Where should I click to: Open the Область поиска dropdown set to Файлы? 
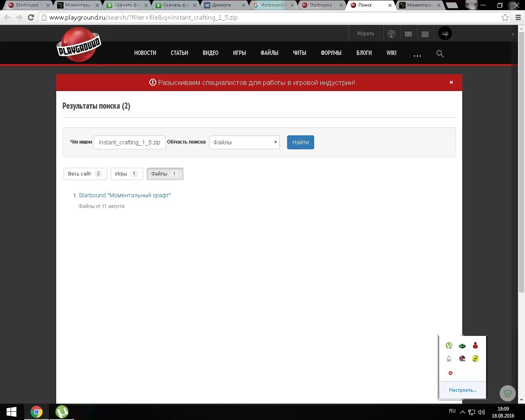click(244, 142)
